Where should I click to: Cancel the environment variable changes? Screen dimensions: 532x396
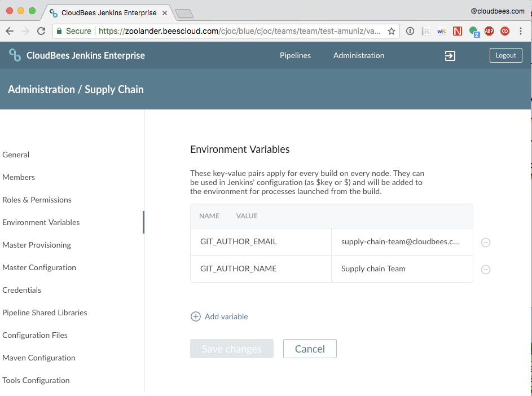pos(310,349)
